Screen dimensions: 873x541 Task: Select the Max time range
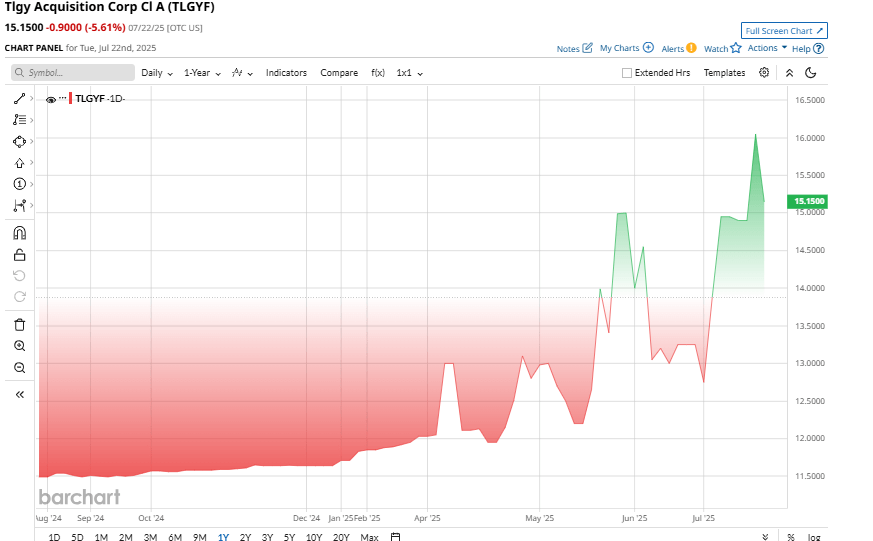[x=369, y=537]
